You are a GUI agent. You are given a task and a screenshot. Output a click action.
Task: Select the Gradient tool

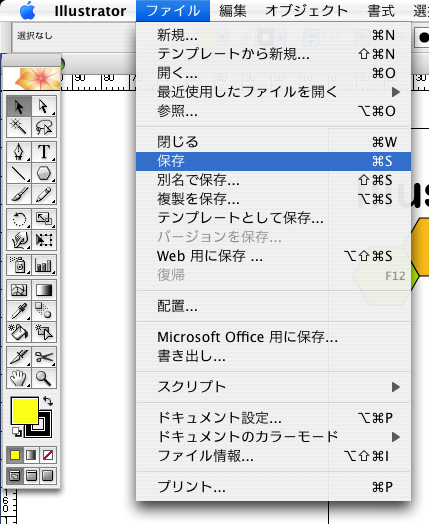tap(44, 290)
